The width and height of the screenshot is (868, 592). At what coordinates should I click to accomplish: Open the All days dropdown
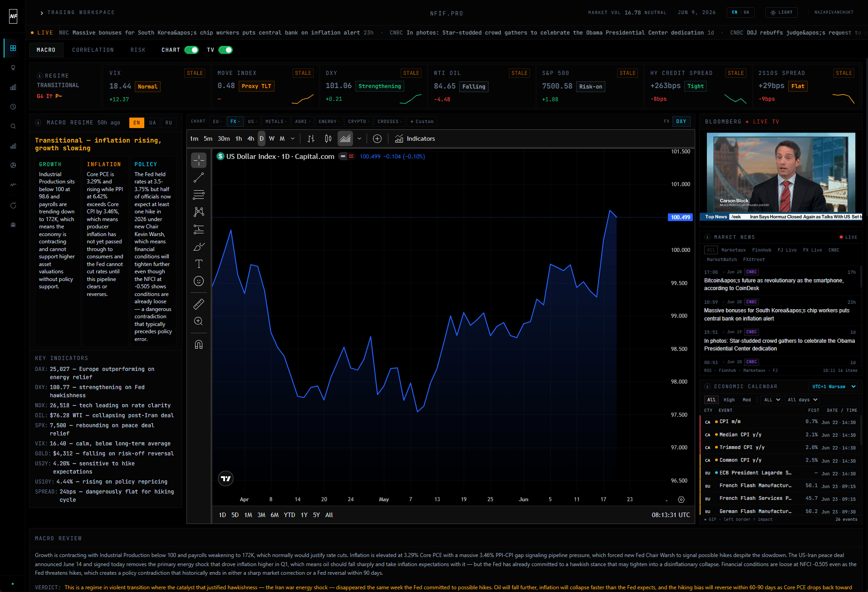802,400
